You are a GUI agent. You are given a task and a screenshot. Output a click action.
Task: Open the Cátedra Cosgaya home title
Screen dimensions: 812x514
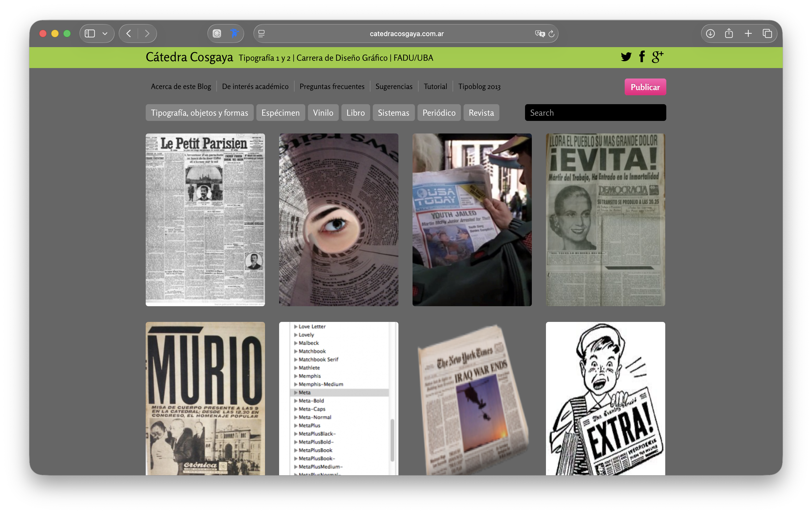pos(189,57)
